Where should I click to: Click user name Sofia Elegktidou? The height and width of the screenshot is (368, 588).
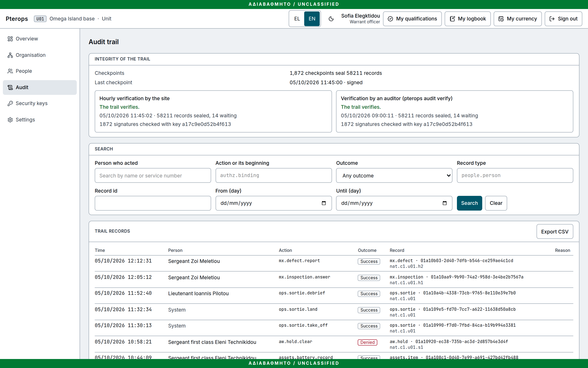(360, 16)
